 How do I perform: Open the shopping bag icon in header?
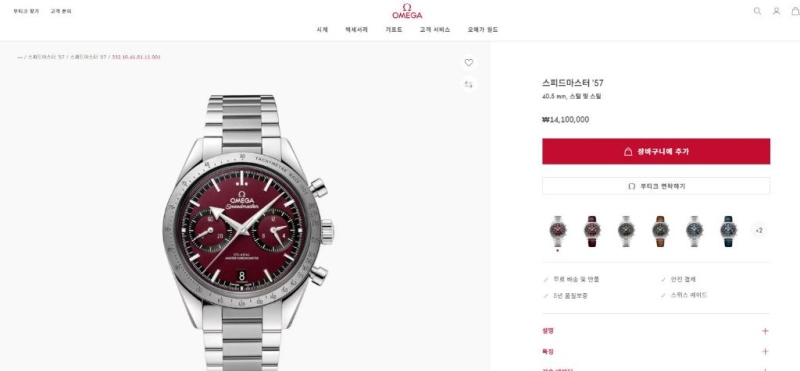pos(795,11)
